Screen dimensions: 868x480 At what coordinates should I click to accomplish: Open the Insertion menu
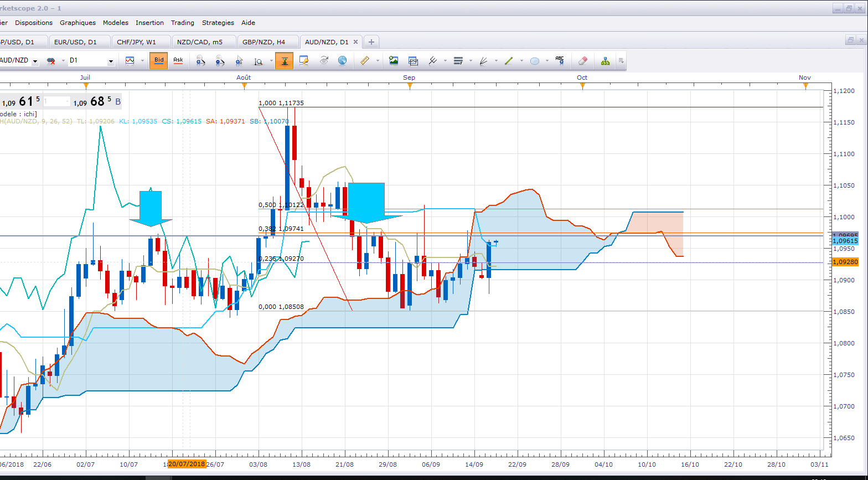pyautogui.click(x=149, y=23)
